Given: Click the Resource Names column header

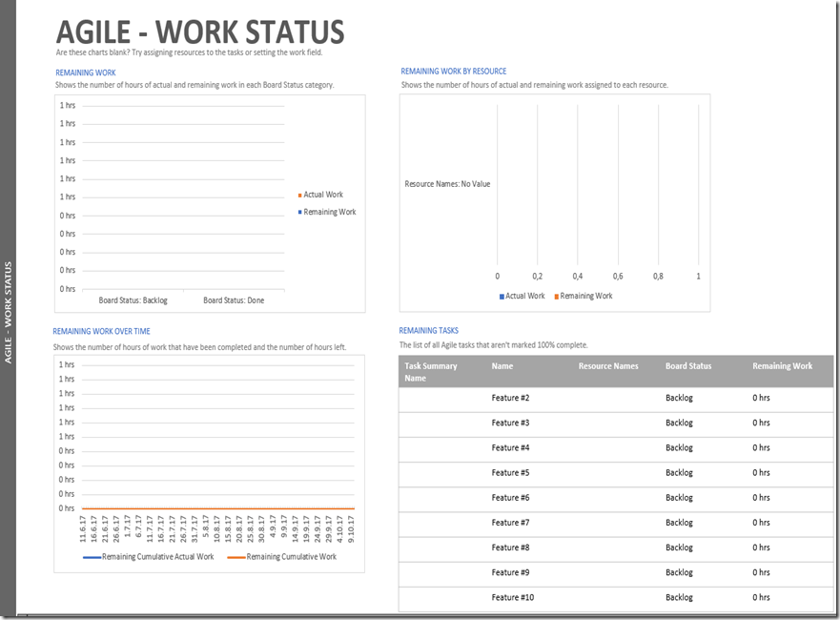Looking at the screenshot, I should tap(608, 366).
